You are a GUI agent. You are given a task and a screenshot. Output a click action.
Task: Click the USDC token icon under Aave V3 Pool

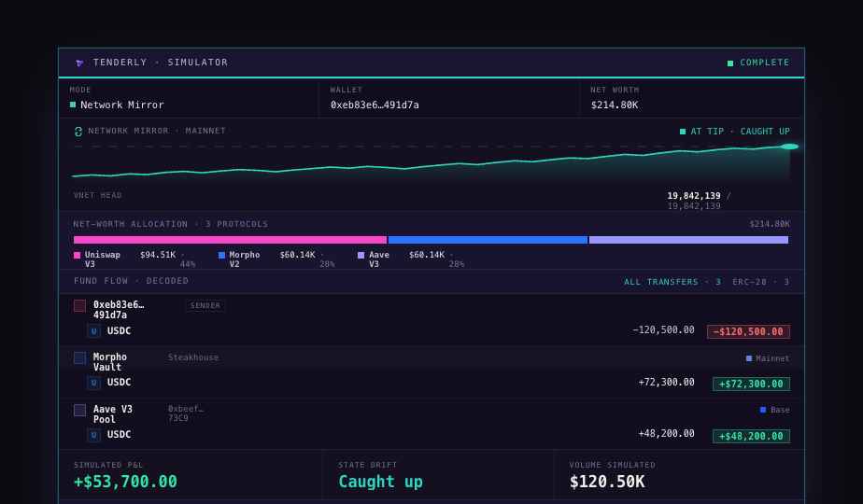[93, 435]
